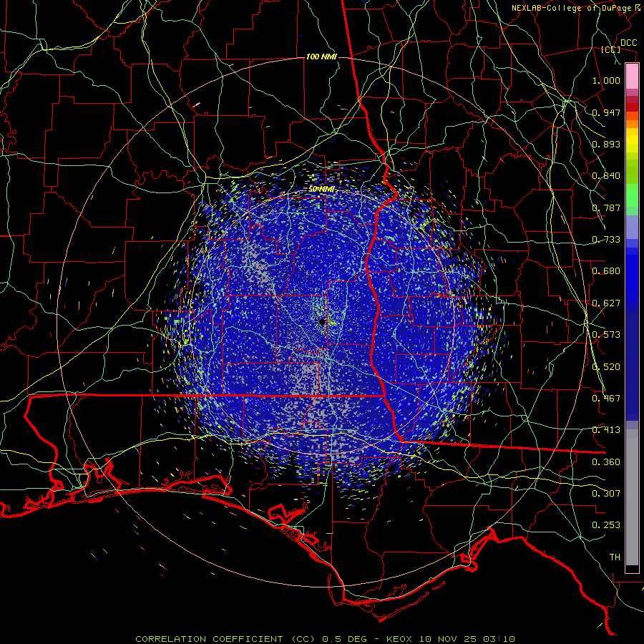Click the 100 NMI range ring label
The image size is (644, 644).
click(321, 57)
